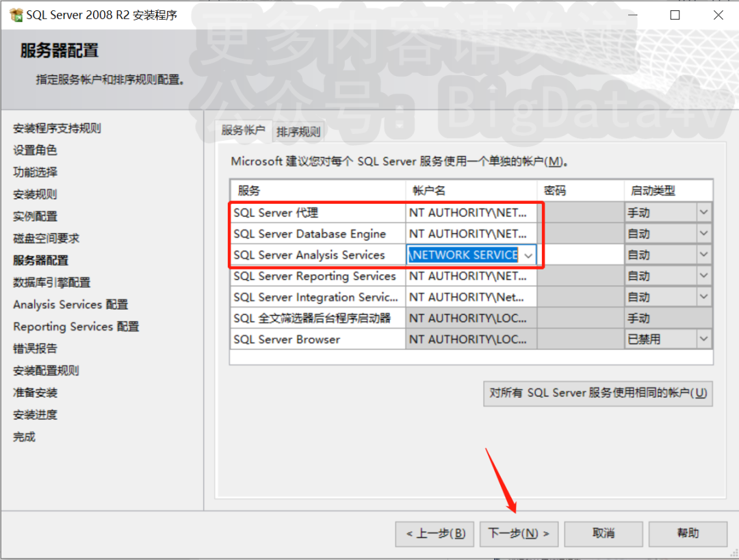Click 安装进度 in the steps list
The width and height of the screenshot is (739, 560).
(35, 415)
